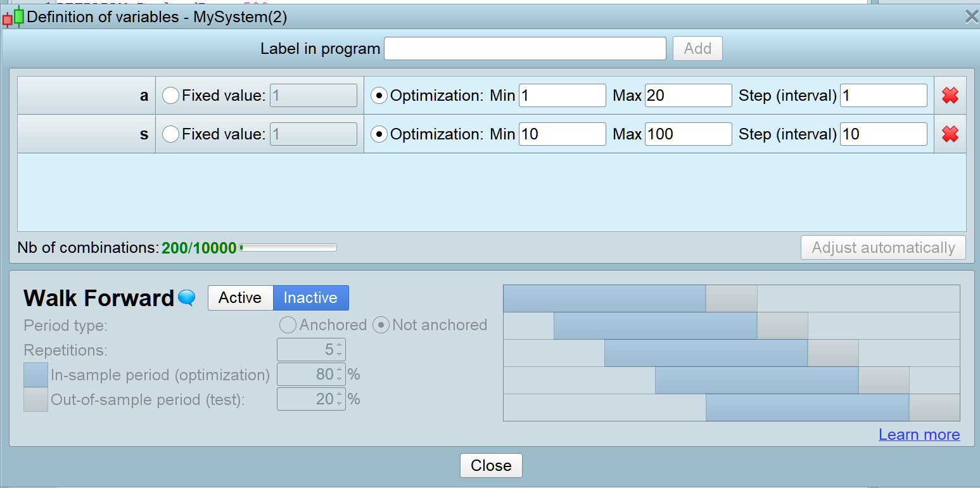Click the In-sample period percentage stepper
This screenshot has width=980, height=488.
(x=339, y=375)
